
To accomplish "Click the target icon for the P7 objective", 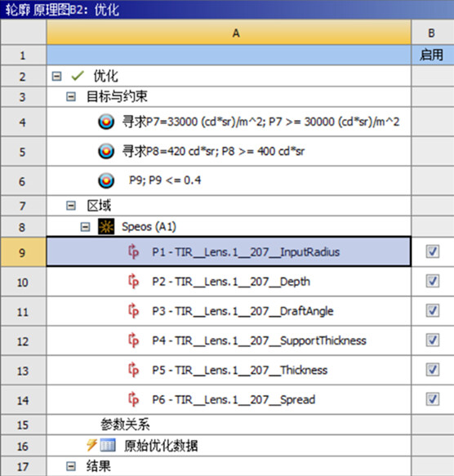I will [106, 122].
